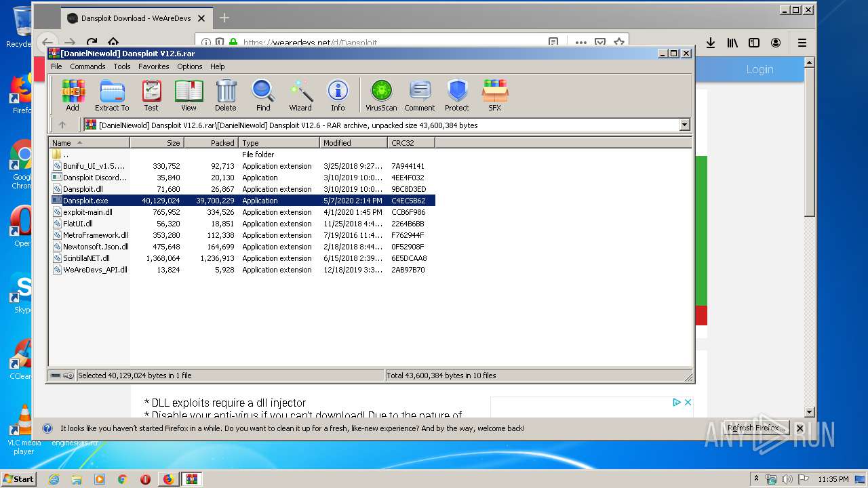
Task: Sort by the Type column header
Action: point(279,143)
